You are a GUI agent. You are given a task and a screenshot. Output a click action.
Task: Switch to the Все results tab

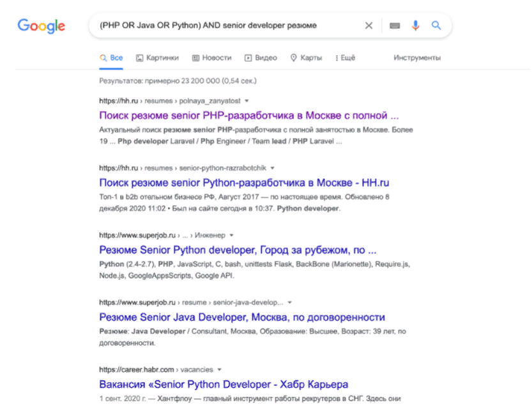pos(111,57)
